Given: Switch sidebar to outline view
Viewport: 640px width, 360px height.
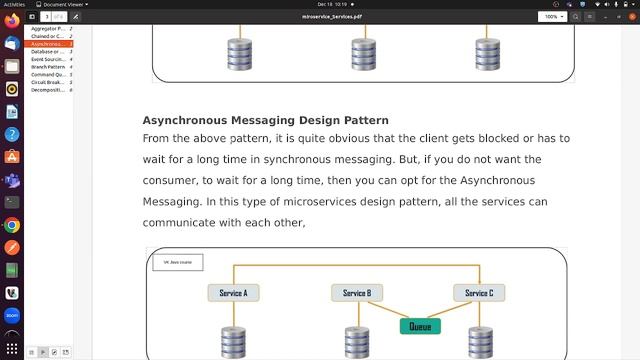Looking at the screenshot, I should (43, 352).
